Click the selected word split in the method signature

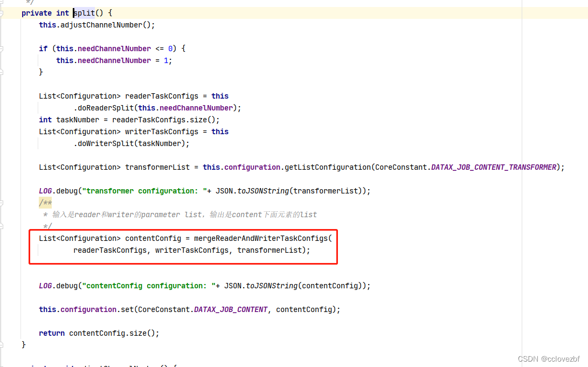pos(84,12)
